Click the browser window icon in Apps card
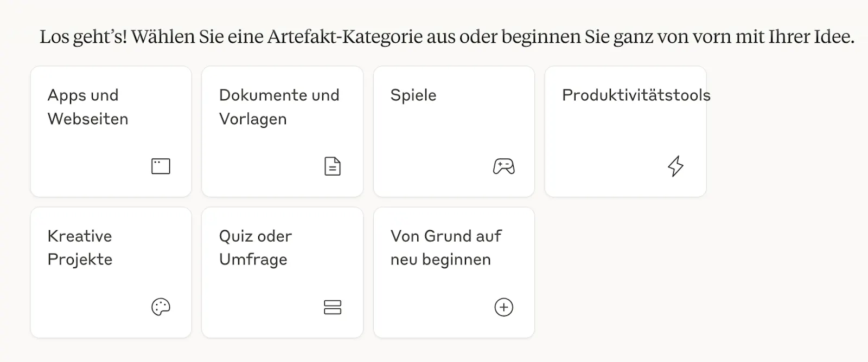868x362 pixels. [x=161, y=166]
